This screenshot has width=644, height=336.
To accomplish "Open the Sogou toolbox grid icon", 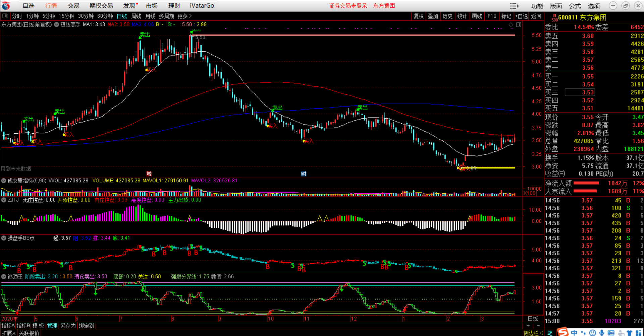I will [x=638, y=333].
